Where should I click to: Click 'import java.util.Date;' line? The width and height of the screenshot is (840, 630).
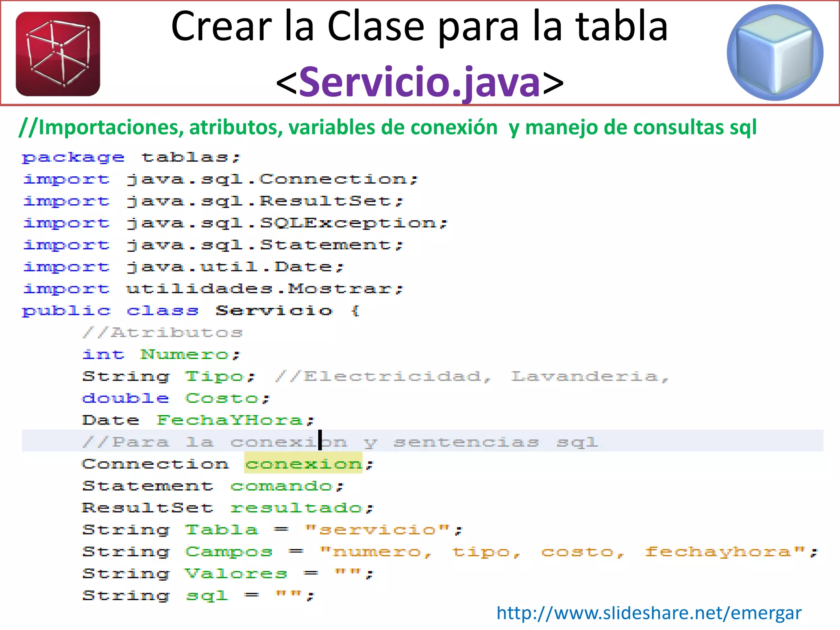[183, 267]
